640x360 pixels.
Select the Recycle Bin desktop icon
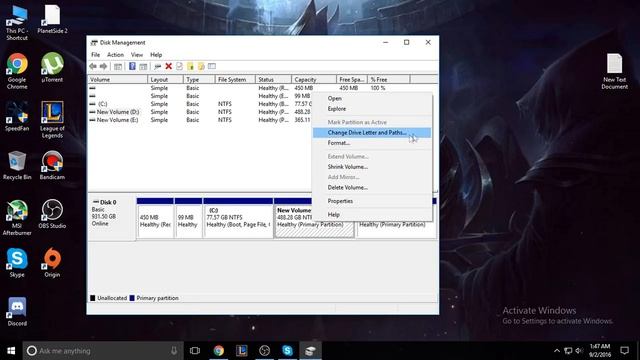17,165
